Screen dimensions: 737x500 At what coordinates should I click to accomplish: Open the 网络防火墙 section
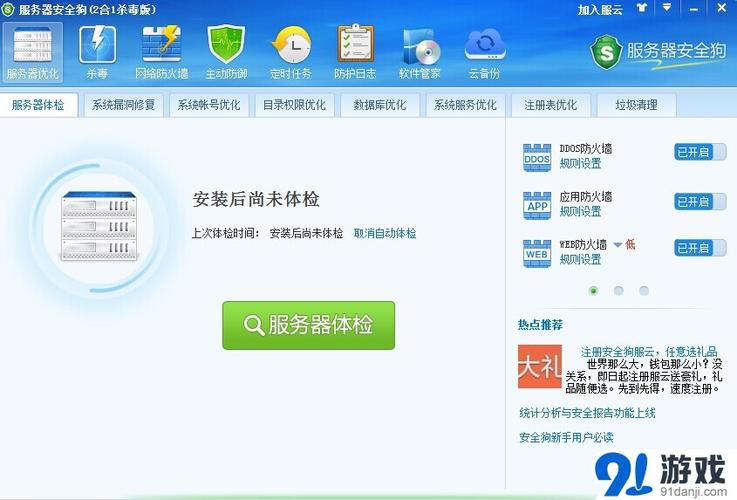[x=162, y=53]
